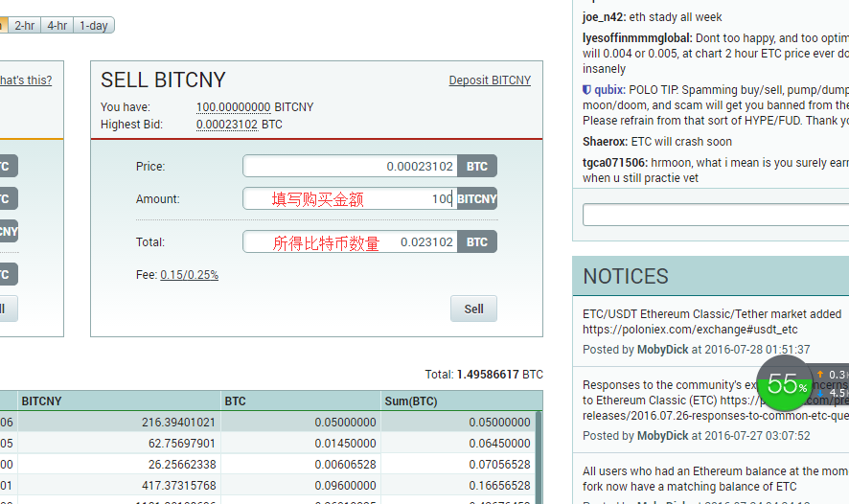Click the BTC unit label beside Price
Screen dimensions: 849x504
click(477, 166)
